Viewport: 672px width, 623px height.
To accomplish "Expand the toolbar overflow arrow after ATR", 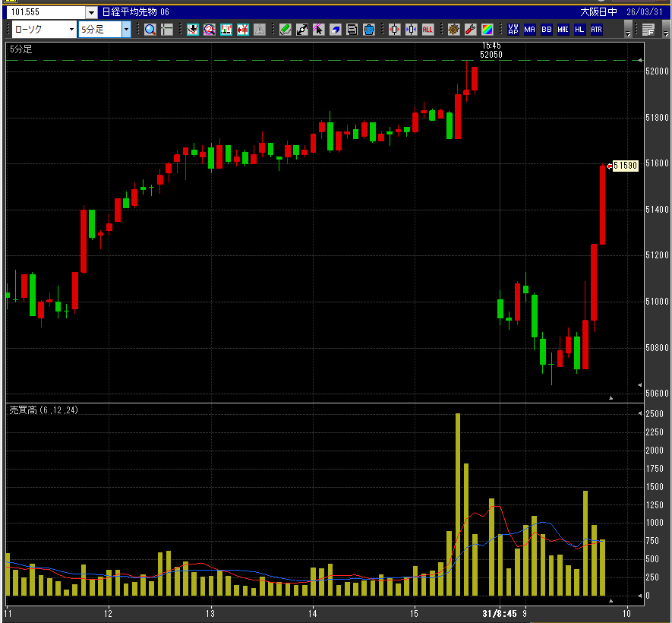I will click(x=628, y=30).
